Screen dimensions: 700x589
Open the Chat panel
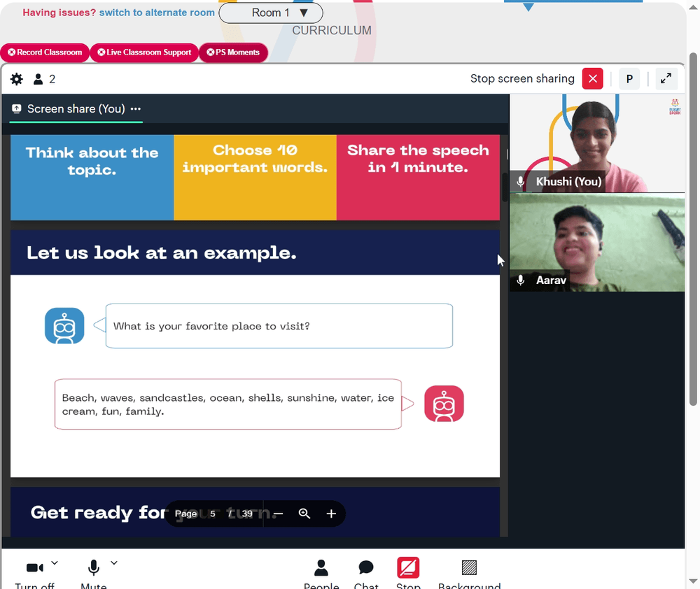click(x=366, y=574)
